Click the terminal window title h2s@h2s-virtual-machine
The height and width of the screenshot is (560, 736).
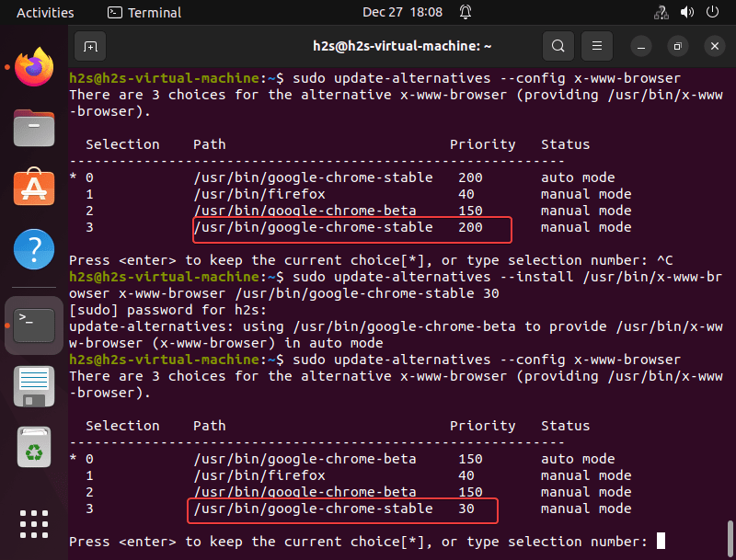coord(402,46)
